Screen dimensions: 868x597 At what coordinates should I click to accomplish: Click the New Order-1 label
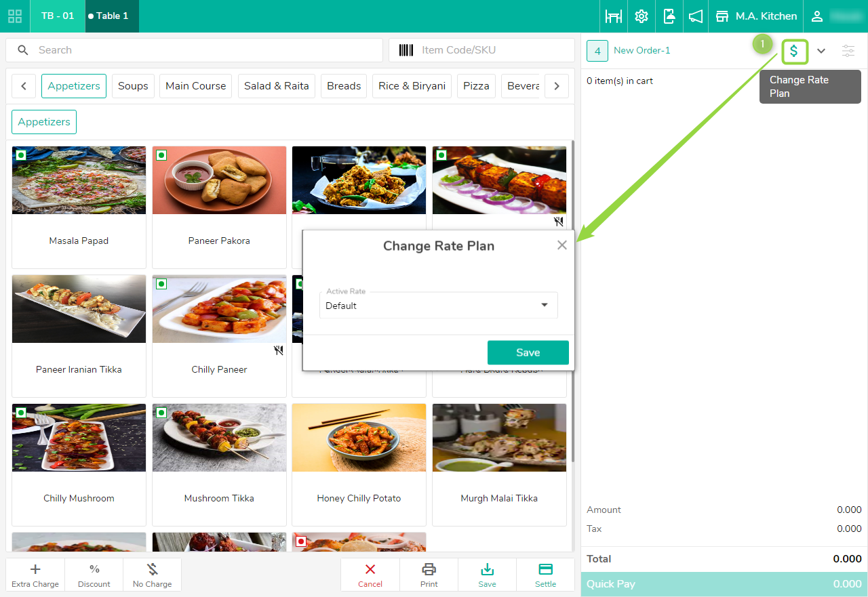tap(642, 50)
